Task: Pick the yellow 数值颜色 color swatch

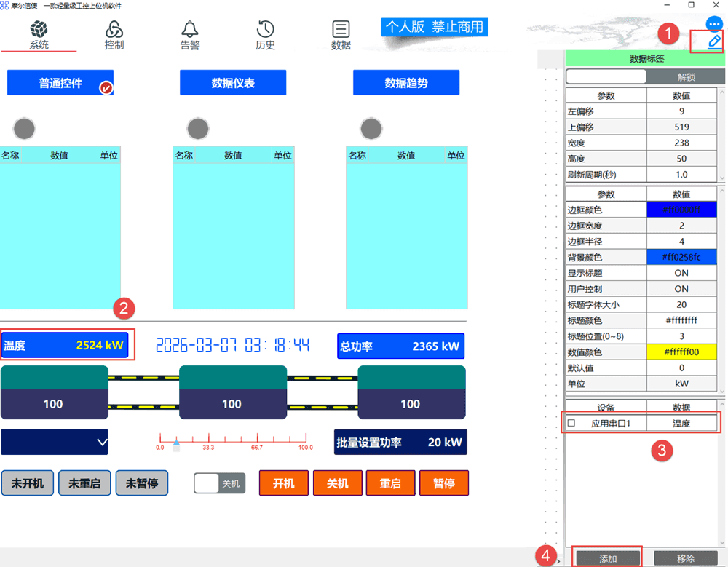Action: [x=681, y=352]
